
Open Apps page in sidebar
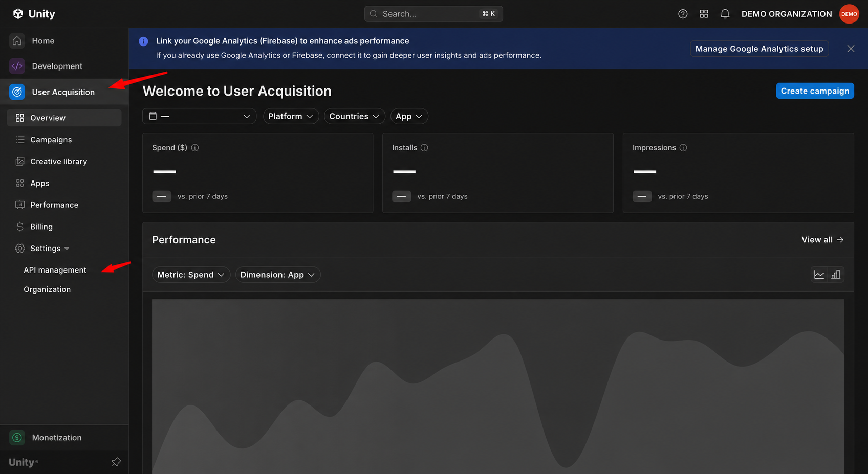[x=64, y=183]
